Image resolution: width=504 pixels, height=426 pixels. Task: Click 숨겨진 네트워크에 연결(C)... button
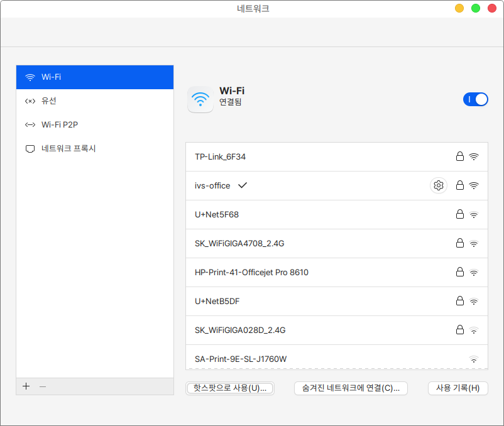(x=351, y=388)
